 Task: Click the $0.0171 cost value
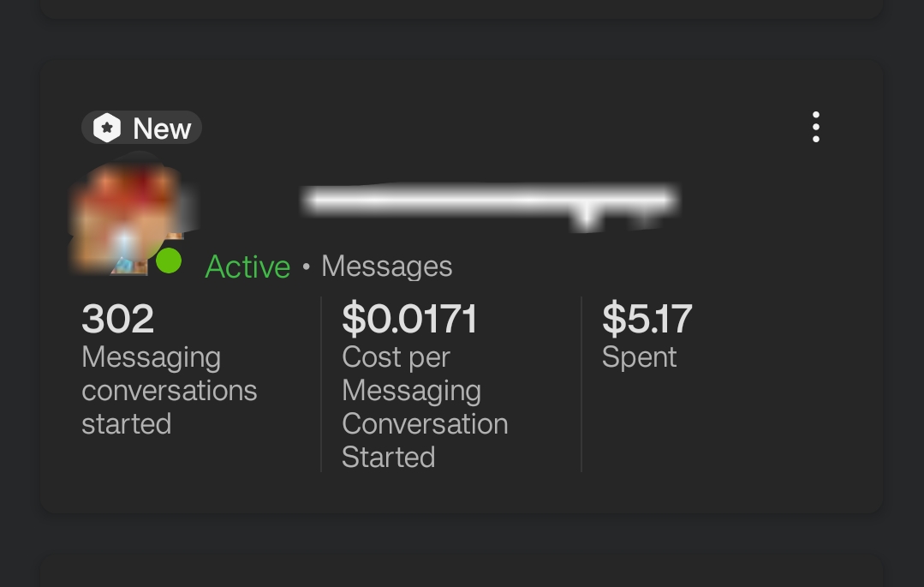tap(409, 319)
